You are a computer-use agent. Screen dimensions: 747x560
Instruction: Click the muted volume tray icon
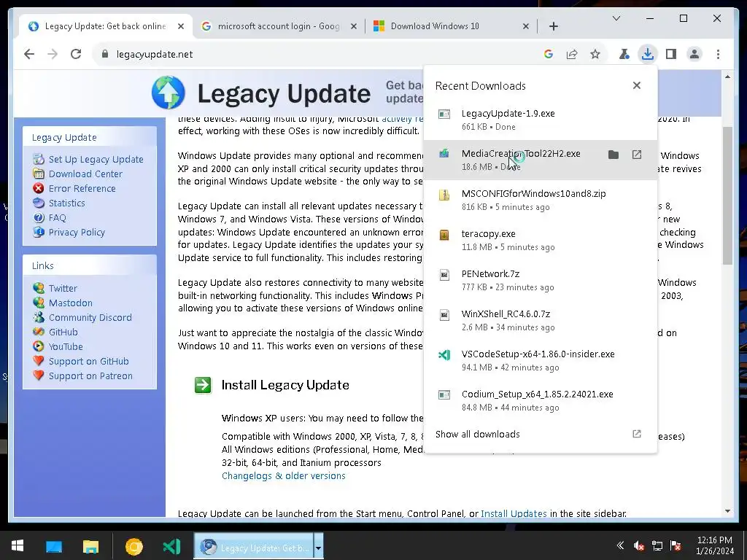pos(638,545)
